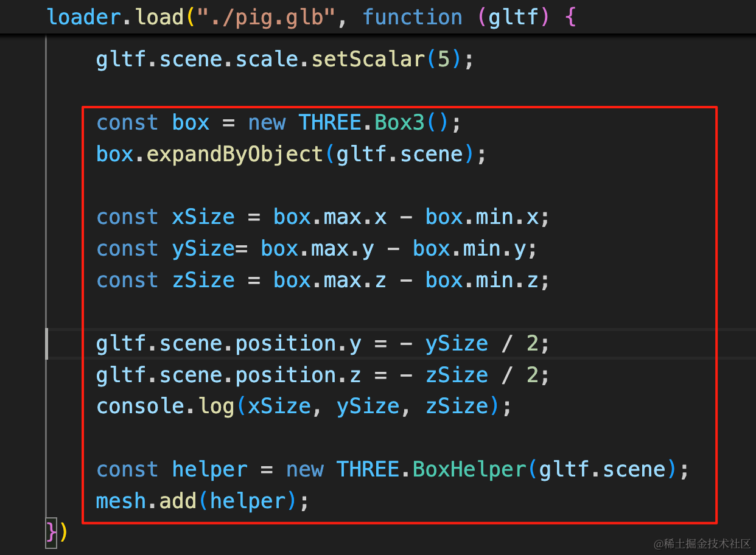Click the 'setScalar' method name
The height and width of the screenshot is (555, 756).
(x=368, y=60)
